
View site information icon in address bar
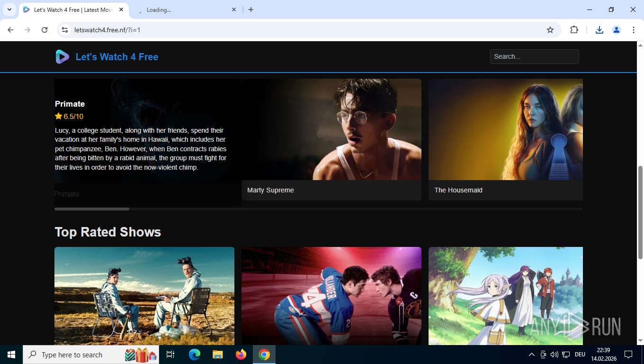click(65, 30)
